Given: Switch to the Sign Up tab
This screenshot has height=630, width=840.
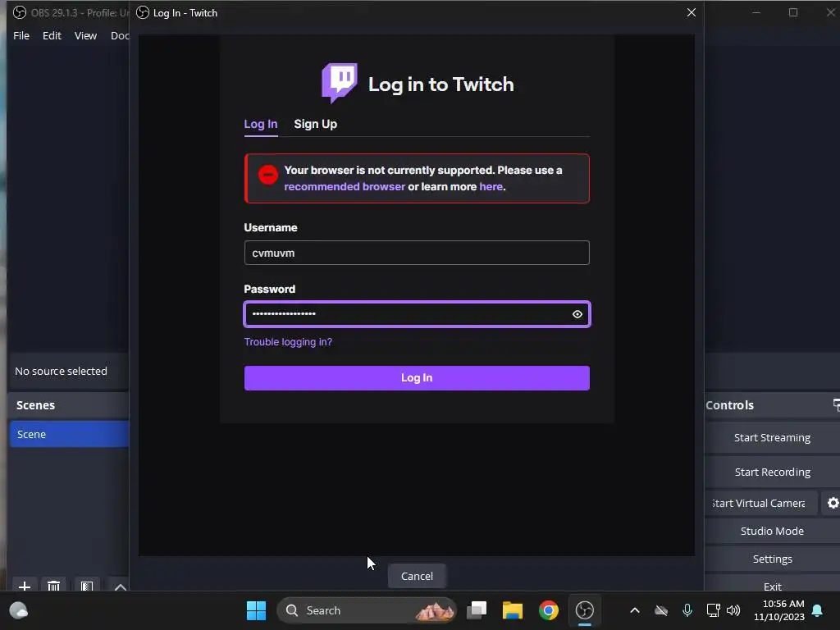Looking at the screenshot, I should point(316,124).
